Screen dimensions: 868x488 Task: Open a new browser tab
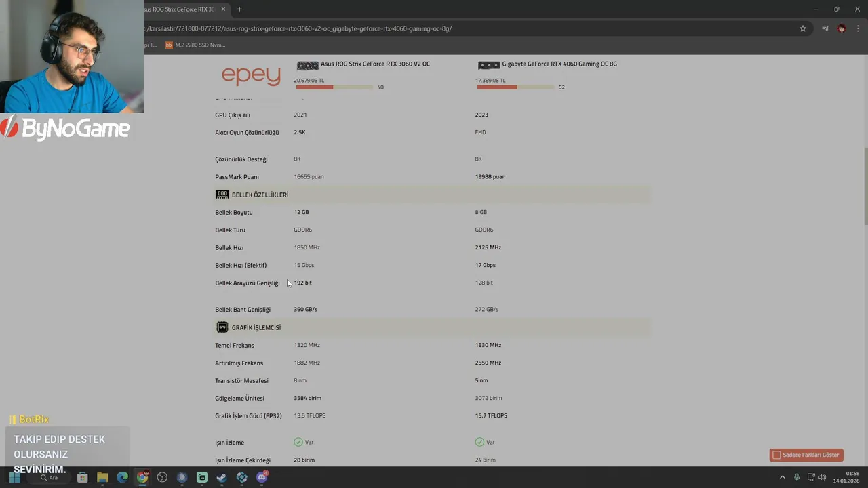point(239,9)
